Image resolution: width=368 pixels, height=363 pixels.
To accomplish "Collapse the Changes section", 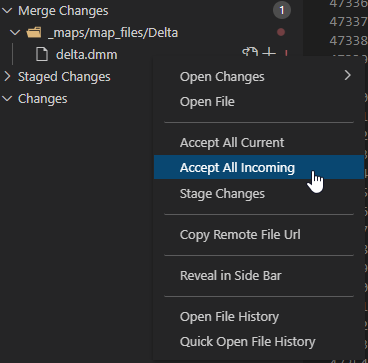I will click(x=7, y=99).
